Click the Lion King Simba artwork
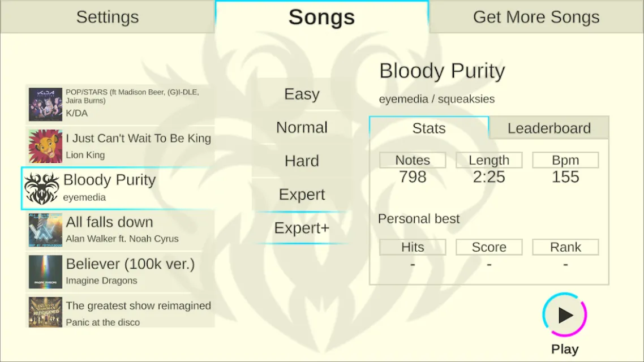Screen dimensions: 644x362 45,146
